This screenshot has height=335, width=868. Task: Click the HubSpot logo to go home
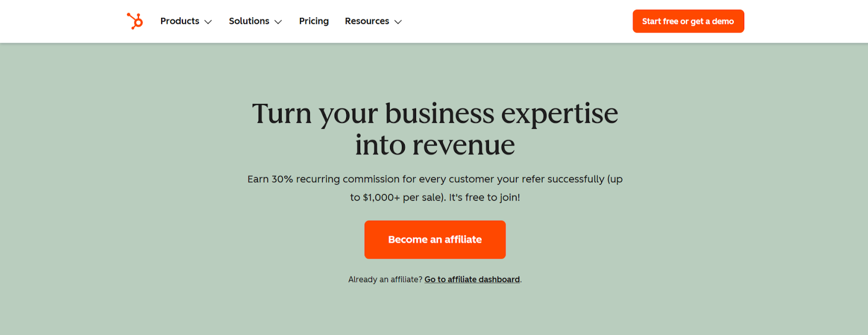135,21
